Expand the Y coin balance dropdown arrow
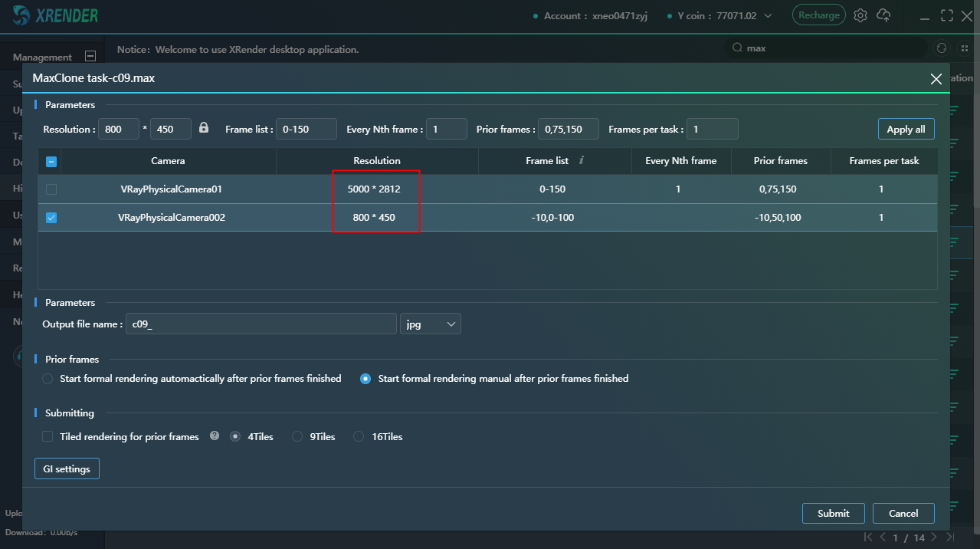 768,15
